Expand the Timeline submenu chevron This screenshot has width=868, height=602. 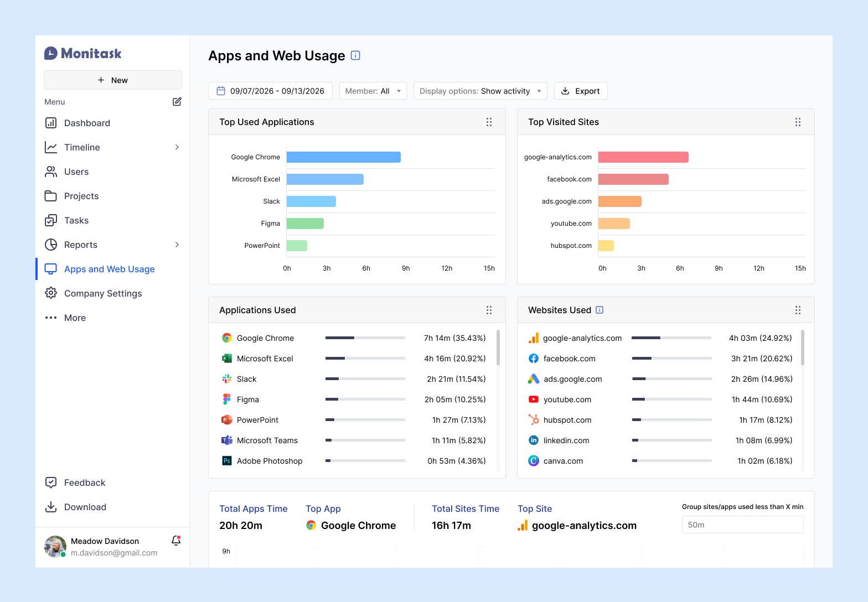coord(177,147)
